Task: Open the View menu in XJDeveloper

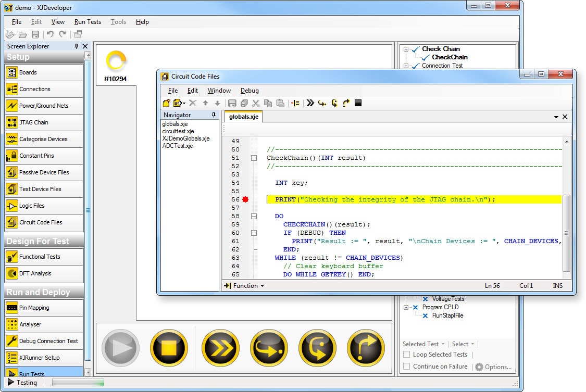Action: point(58,22)
